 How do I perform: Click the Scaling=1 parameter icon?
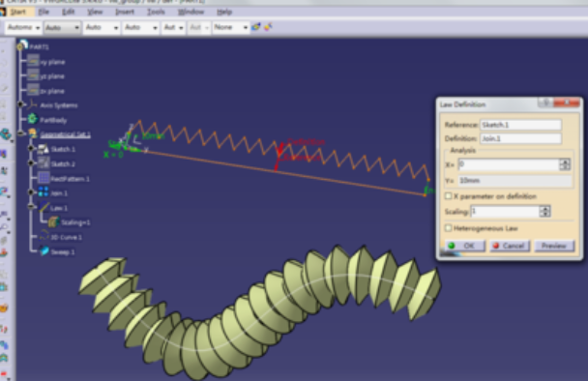click(53, 221)
